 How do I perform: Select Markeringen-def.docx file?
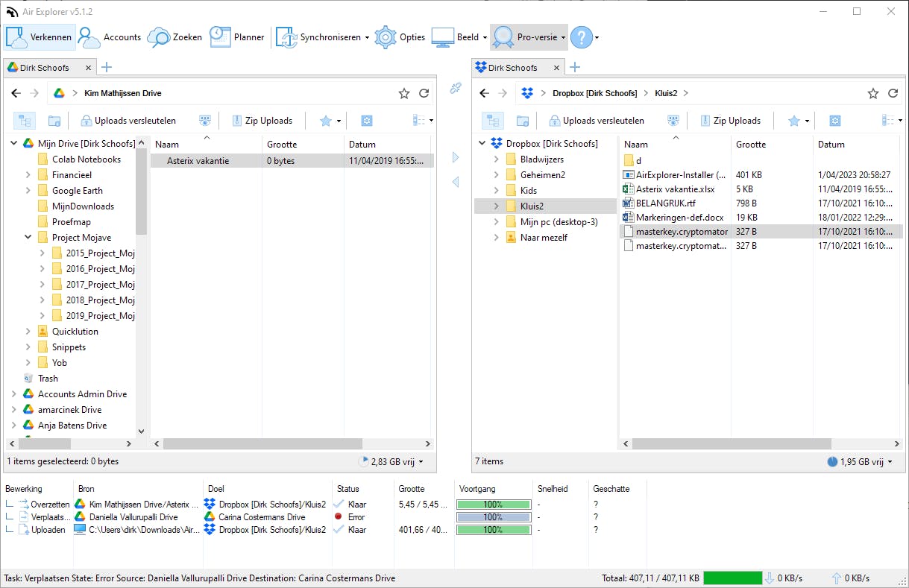(679, 217)
